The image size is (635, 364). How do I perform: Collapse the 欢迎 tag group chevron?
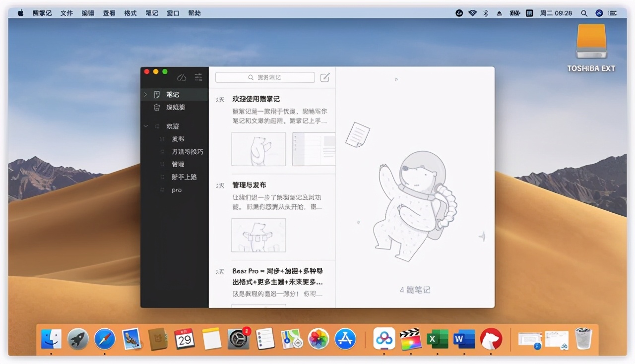point(145,126)
